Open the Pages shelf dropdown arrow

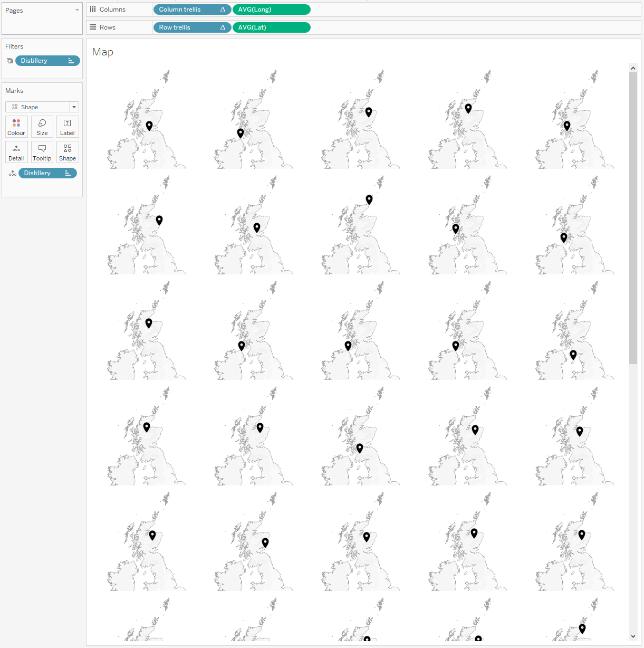pos(77,10)
